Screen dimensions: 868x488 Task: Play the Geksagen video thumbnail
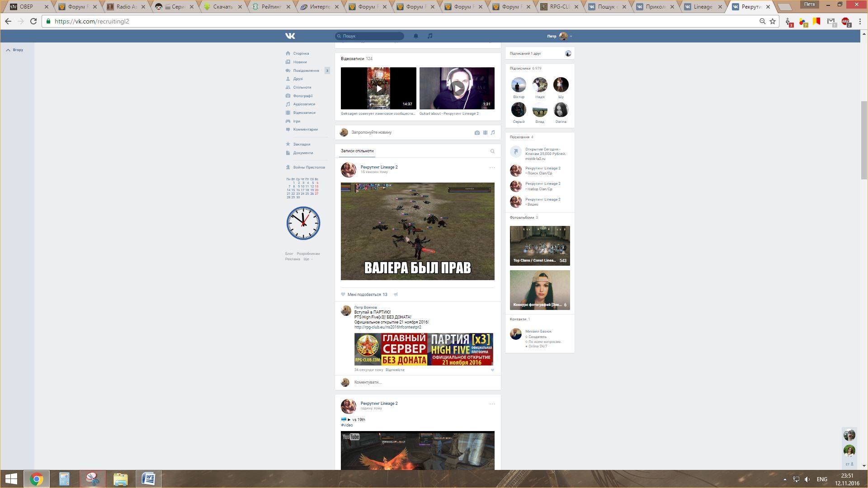(378, 88)
